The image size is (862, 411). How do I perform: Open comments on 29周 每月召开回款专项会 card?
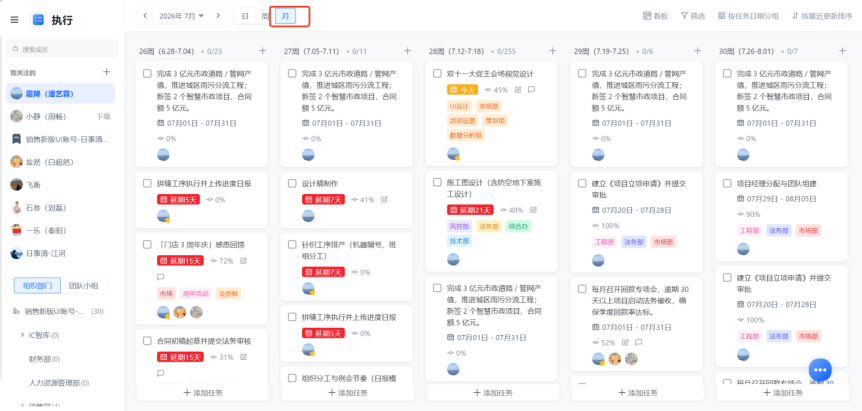(x=639, y=342)
